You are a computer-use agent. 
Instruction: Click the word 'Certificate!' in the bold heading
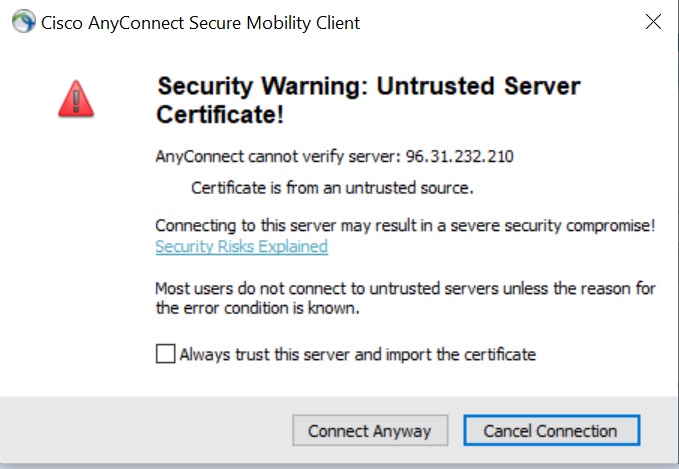pos(220,115)
